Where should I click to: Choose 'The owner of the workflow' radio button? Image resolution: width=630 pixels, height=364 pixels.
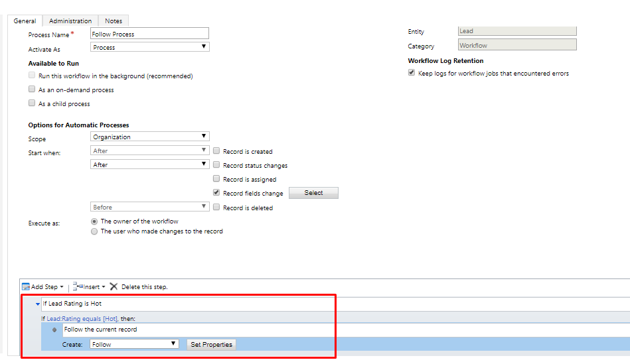coord(94,221)
